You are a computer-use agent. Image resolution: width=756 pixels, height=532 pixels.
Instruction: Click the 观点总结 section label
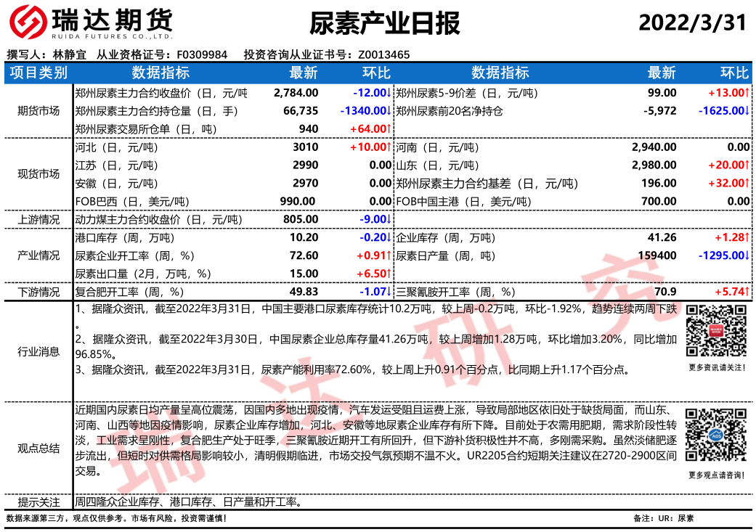[x=38, y=448]
